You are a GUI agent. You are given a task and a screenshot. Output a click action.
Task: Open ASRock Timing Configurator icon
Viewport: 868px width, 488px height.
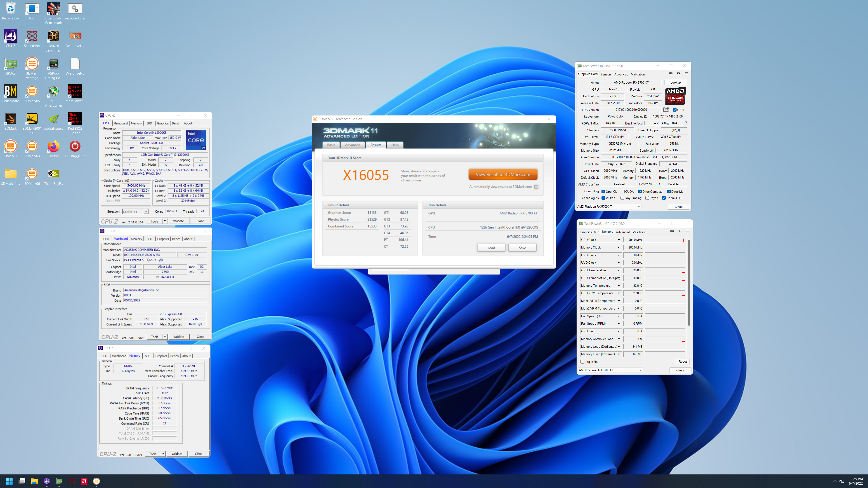(x=53, y=68)
